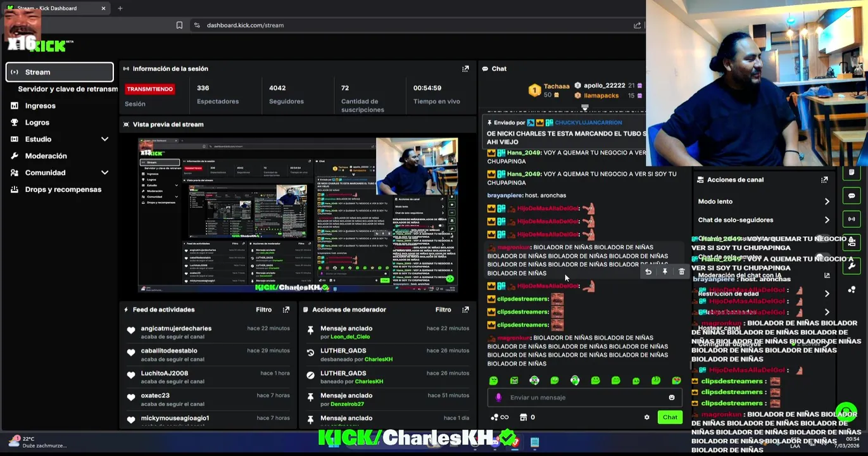Screen dimensions: 868x456
Task: Click the TRANSMITIENDO status badge
Action: click(x=149, y=89)
